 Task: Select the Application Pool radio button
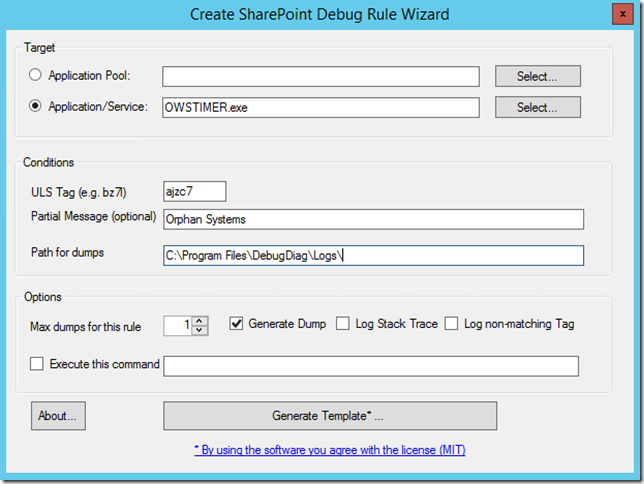pyautogui.click(x=37, y=76)
